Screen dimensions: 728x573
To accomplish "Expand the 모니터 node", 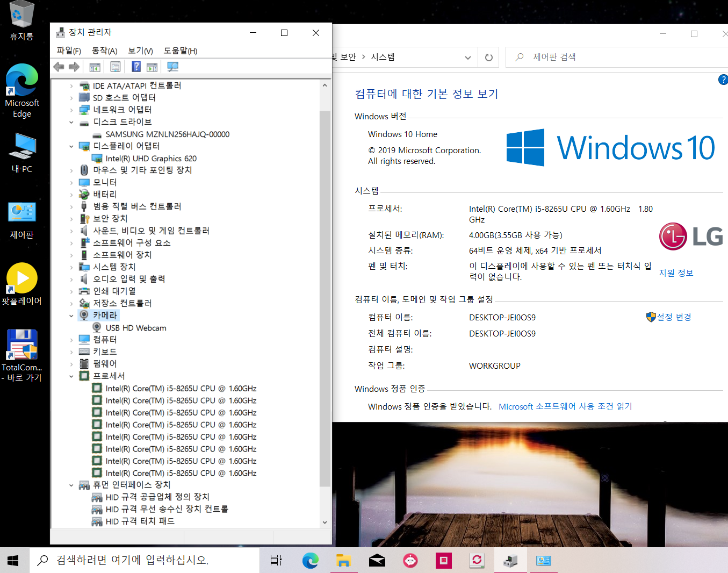I will click(71, 183).
